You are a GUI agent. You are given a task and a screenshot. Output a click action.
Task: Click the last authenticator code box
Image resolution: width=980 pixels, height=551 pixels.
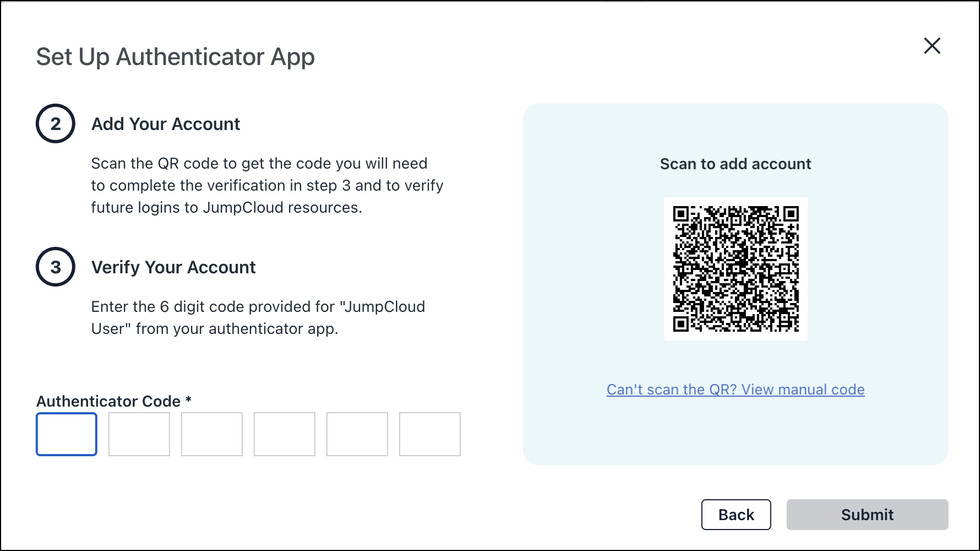click(429, 434)
